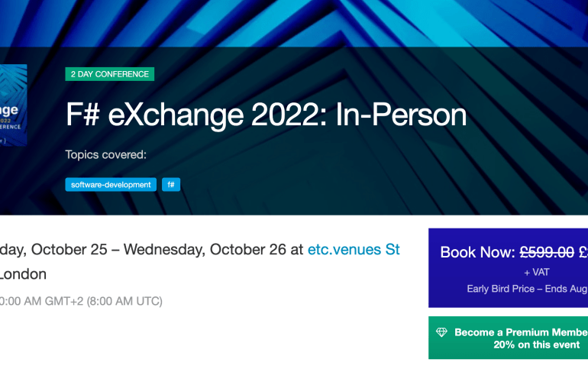Click the F# eXchange 2022: In-Person title
Image resolution: width=588 pixels, height=382 pixels.
click(x=266, y=115)
